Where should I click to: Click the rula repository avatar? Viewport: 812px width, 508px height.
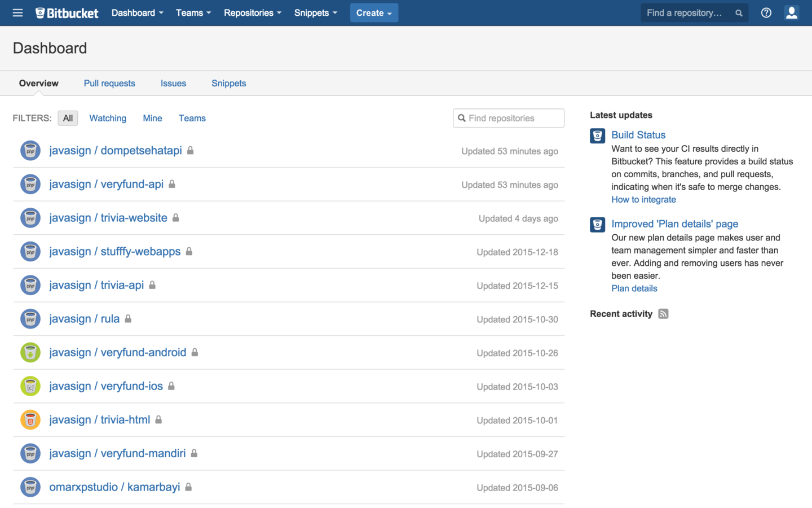30,319
